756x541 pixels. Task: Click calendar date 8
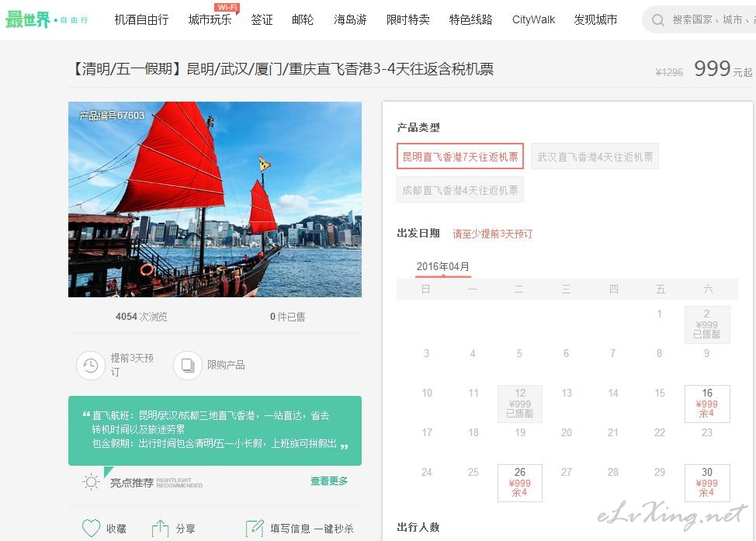point(660,353)
